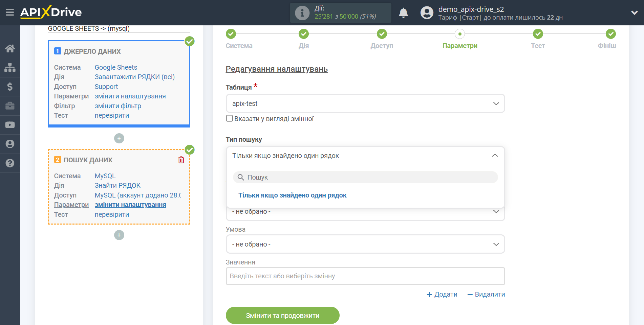Open the billing dollar icon in sidebar
This screenshot has width=644, height=325.
10,87
